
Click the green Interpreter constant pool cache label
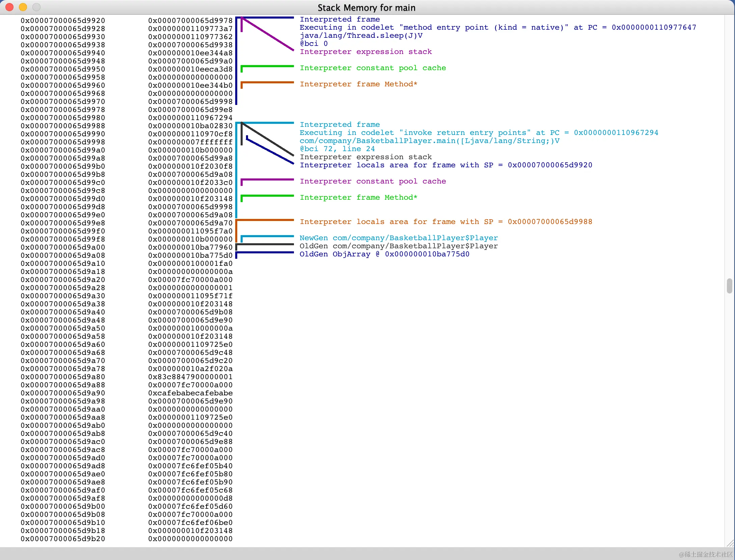(373, 68)
